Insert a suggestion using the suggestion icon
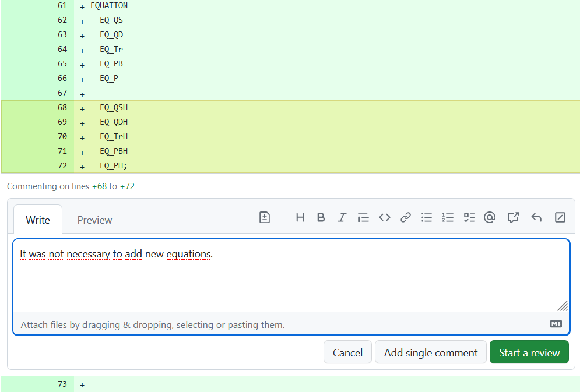The width and height of the screenshot is (580, 392). pos(265,217)
